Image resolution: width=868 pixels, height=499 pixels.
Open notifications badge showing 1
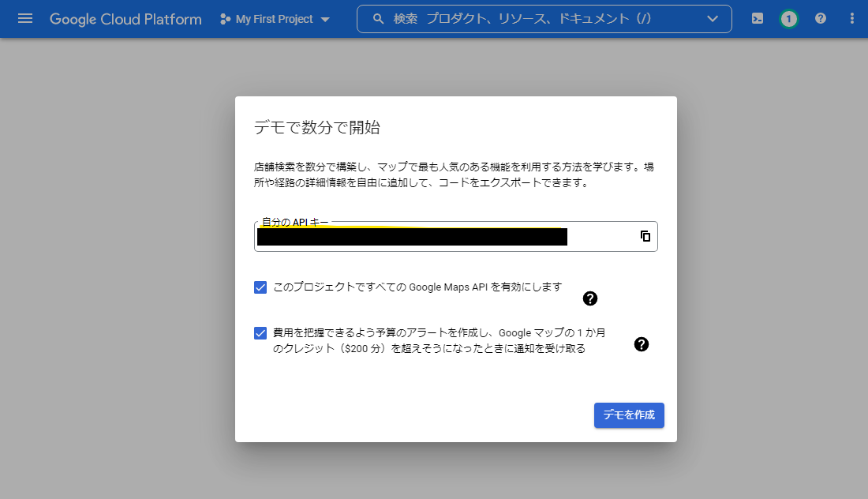789,20
